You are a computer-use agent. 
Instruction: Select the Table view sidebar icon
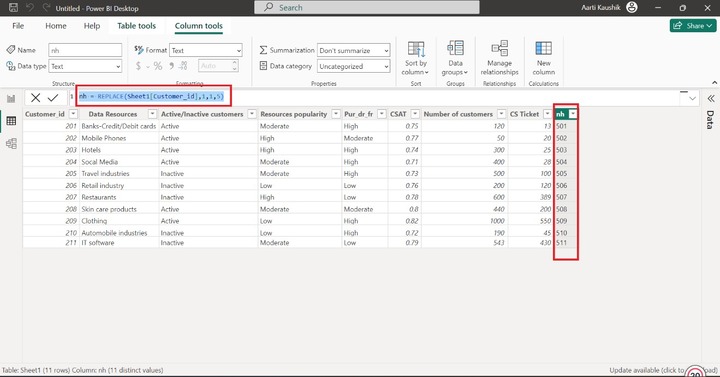coord(11,121)
